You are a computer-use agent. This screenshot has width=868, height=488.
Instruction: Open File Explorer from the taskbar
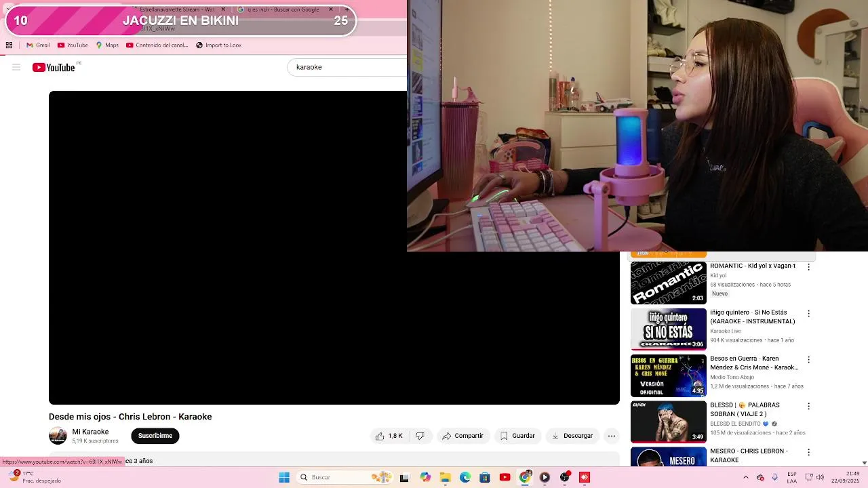point(445,477)
